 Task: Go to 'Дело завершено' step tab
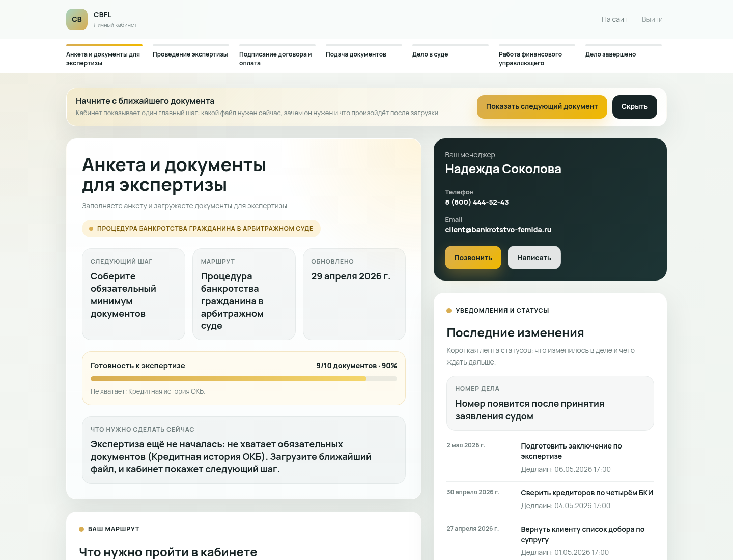click(624, 52)
